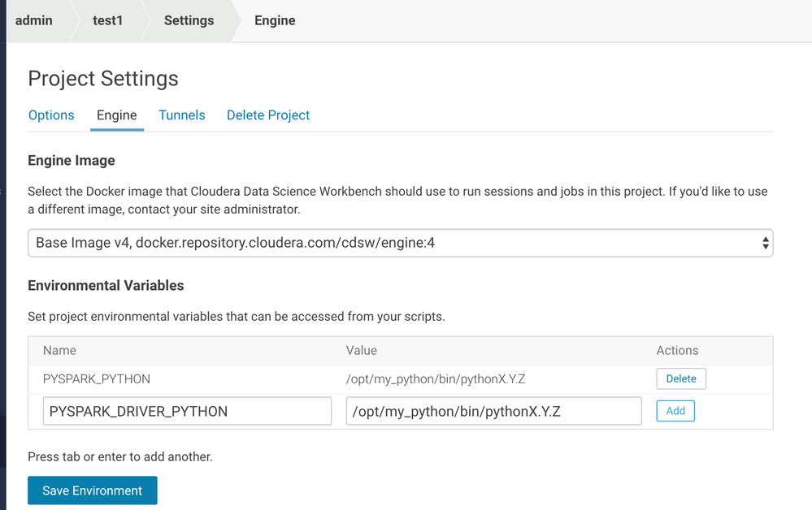Screen dimensions: 812x510
Task: Expand the Base Image v4 engine dropdown
Action: pos(400,243)
